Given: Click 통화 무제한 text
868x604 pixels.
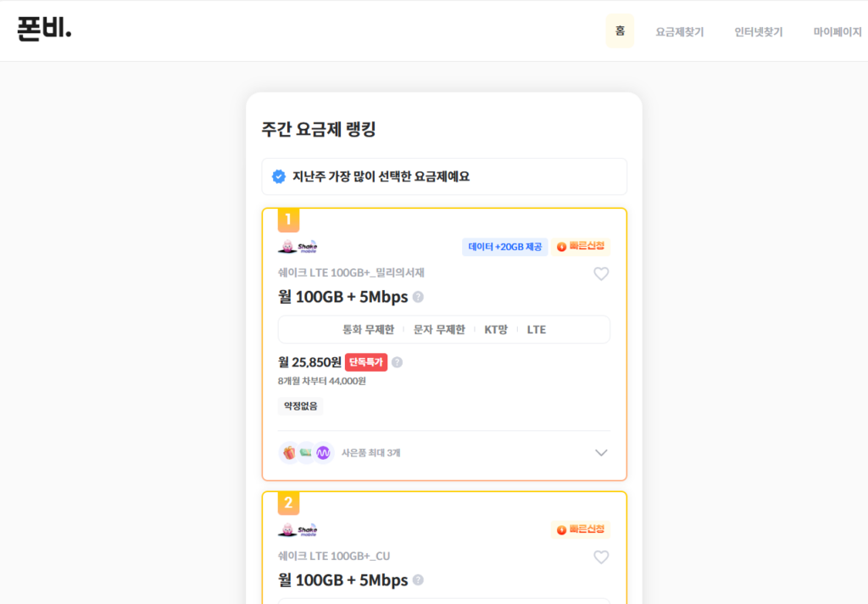Looking at the screenshot, I should point(368,330).
